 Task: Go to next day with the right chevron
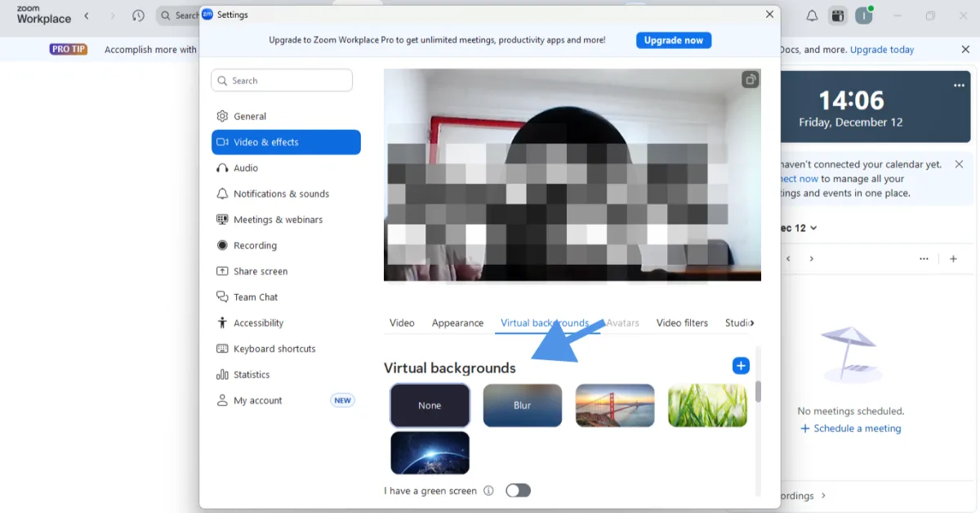pyautogui.click(x=811, y=259)
